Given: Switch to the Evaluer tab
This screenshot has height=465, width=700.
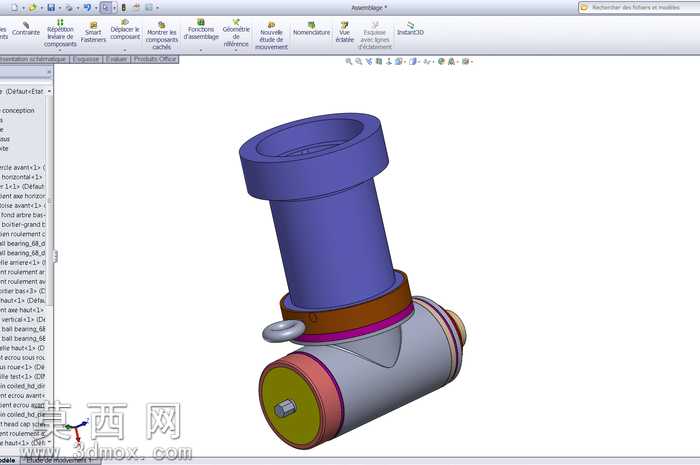Looking at the screenshot, I should (117, 59).
